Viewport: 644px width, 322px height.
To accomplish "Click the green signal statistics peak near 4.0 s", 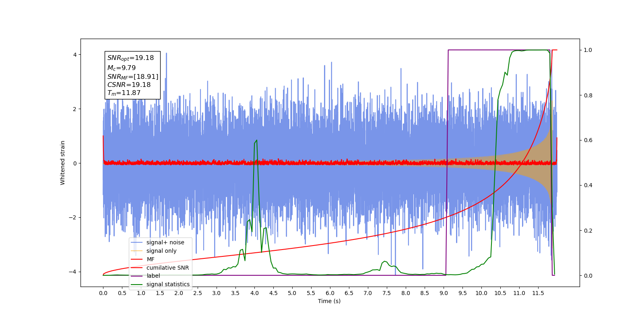I will click(256, 141).
